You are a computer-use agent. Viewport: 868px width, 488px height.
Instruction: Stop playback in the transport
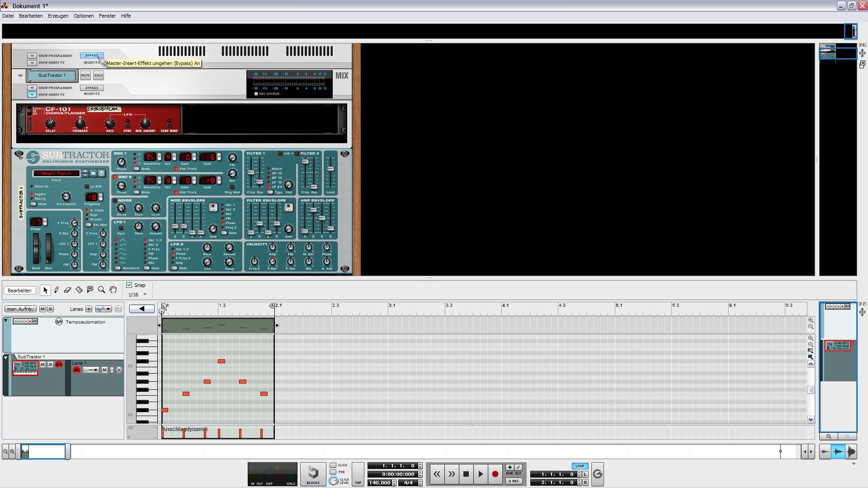(466, 474)
